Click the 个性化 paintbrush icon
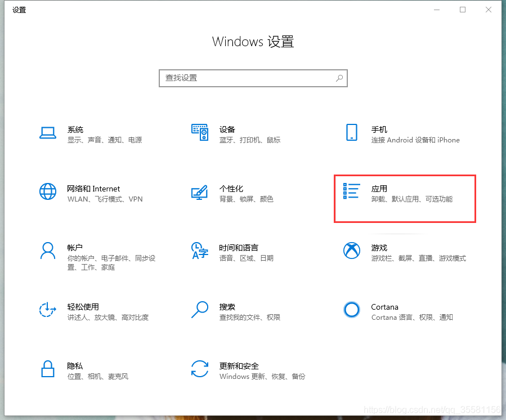This screenshot has height=420, width=506. 199,192
